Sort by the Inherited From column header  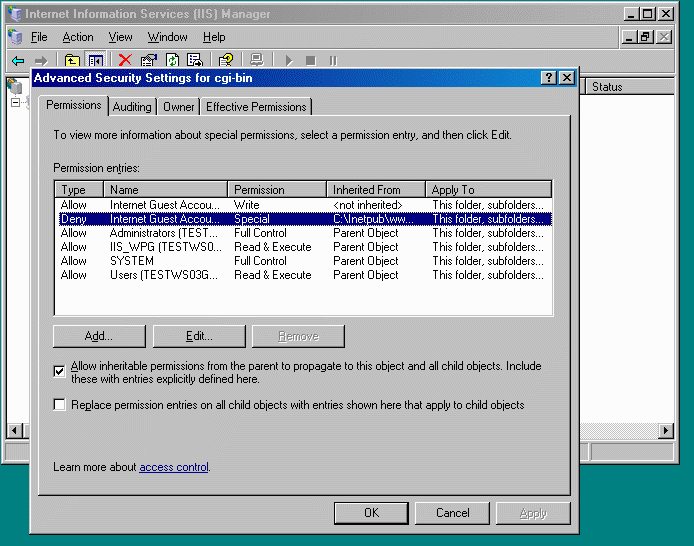[376, 189]
